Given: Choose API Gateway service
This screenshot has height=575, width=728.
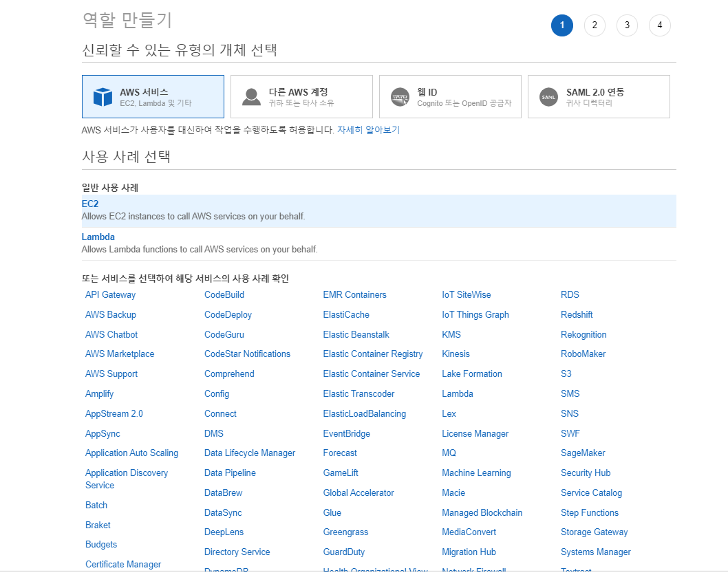Looking at the screenshot, I should tap(111, 294).
